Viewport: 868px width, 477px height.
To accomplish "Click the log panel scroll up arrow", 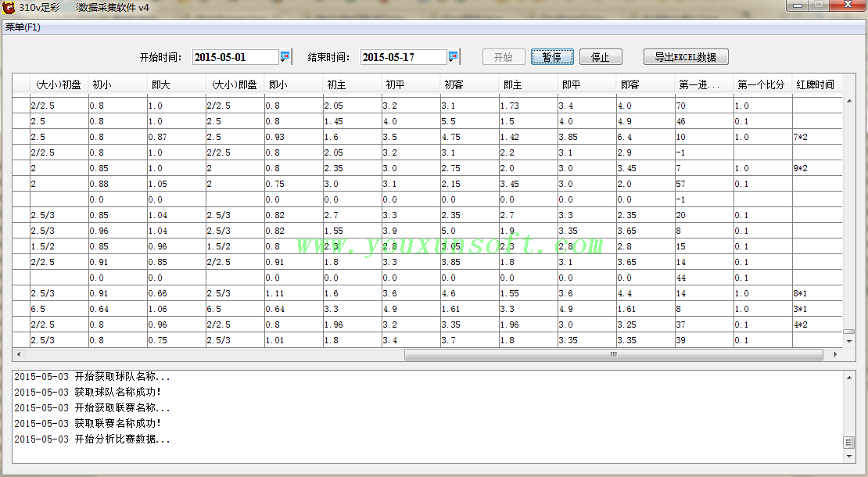I will click(848, 378).
